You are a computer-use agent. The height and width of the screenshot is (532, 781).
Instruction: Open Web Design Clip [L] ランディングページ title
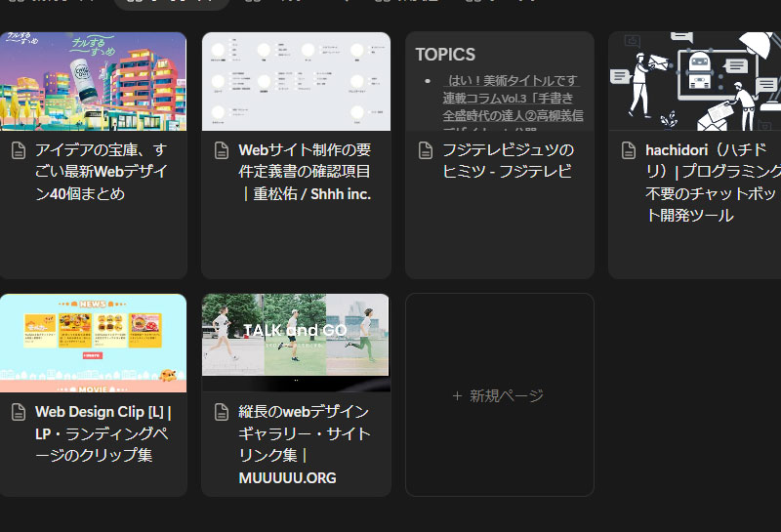(x=103, y=433)
